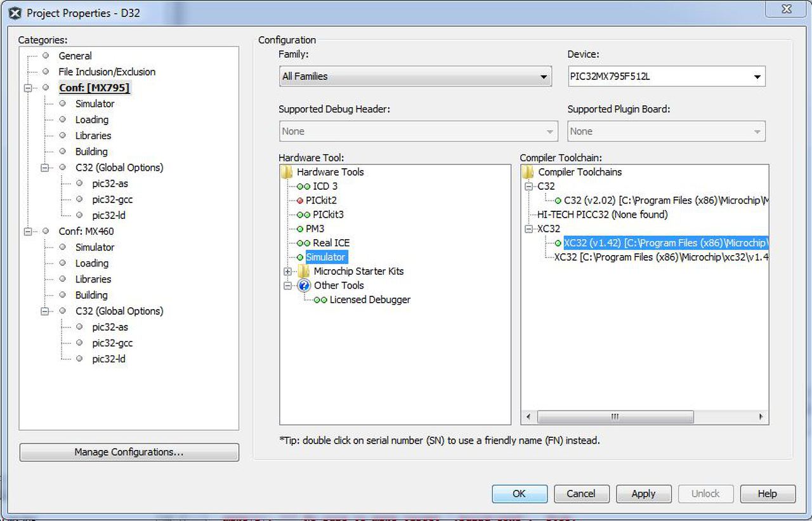Click the ICD 3 green status dots
This screenshot has height=521, width=812.
(x=303, y=187)
